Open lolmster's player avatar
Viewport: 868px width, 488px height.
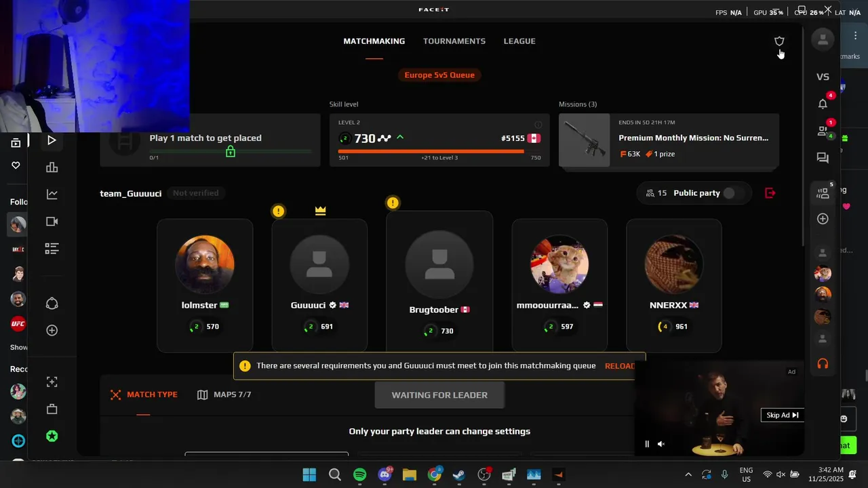coord(205,265)
